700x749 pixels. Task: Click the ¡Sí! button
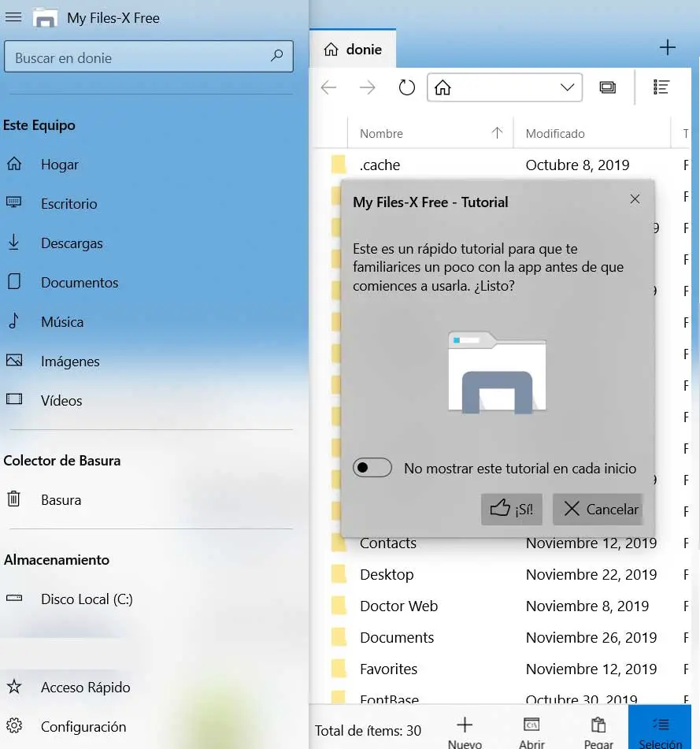coord(511,510)
